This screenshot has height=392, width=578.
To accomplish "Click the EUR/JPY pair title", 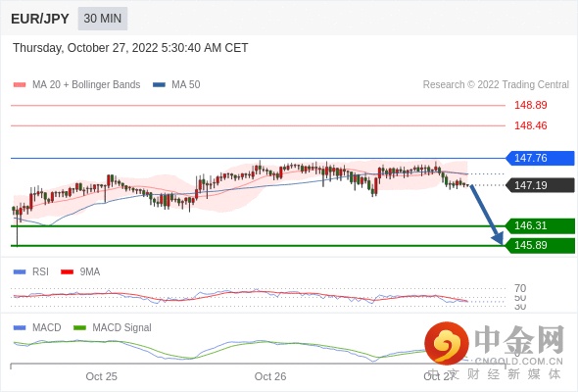I will pos(40,19).
